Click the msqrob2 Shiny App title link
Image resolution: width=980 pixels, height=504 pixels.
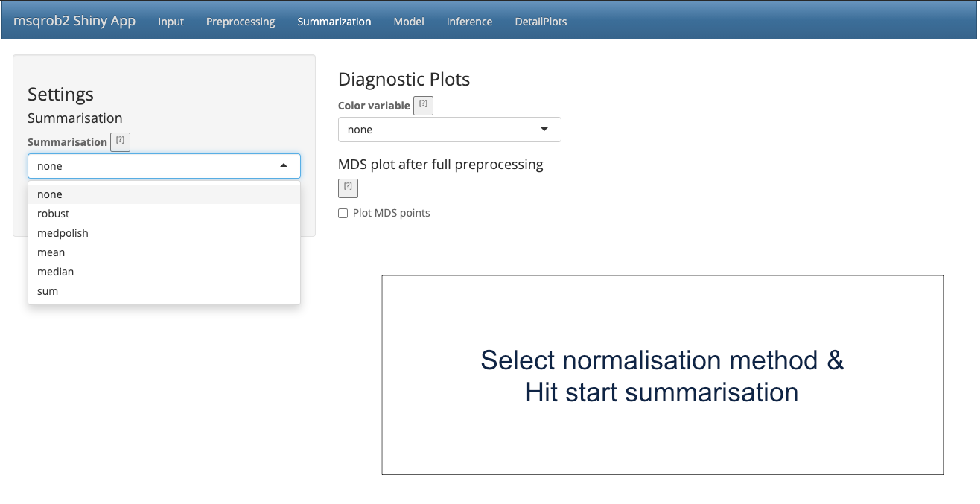click(74, 21)
